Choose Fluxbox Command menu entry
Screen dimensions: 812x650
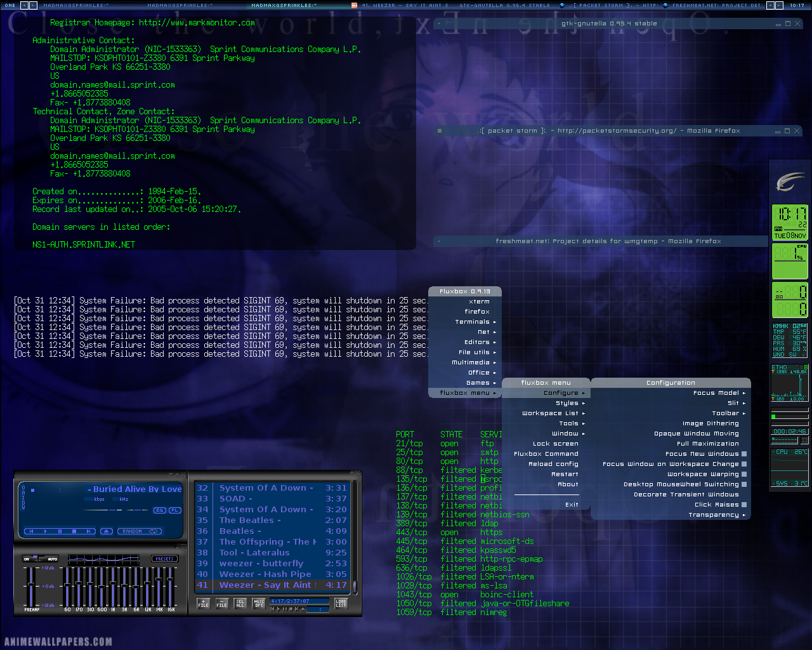point(546,454)
